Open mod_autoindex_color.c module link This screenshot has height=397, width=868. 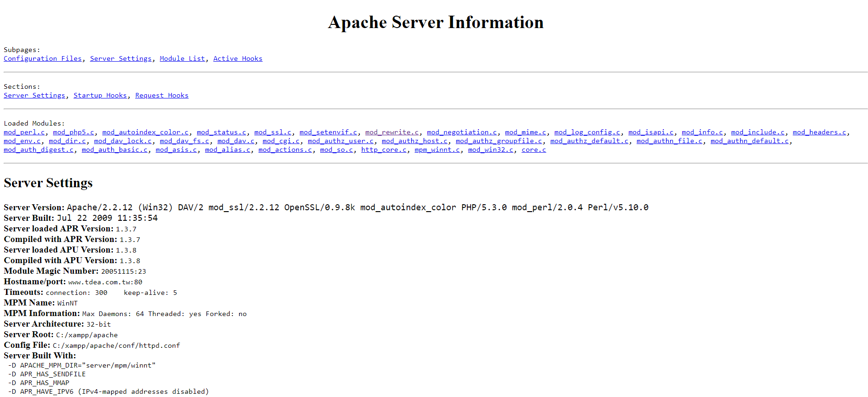(x=145, y=132)
